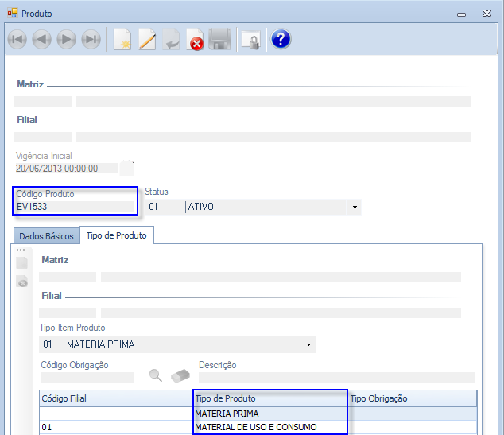Click the Código Produto field EV1533
This screenshot has height=435, width=504.
(x=75, y=207)
